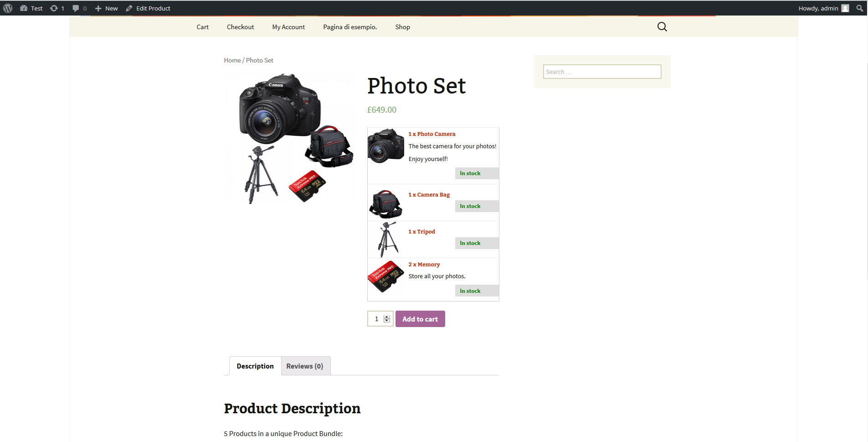Open the 1 x Photo Camera link
This screenshot has width=868, height=442.
(432, 134)
